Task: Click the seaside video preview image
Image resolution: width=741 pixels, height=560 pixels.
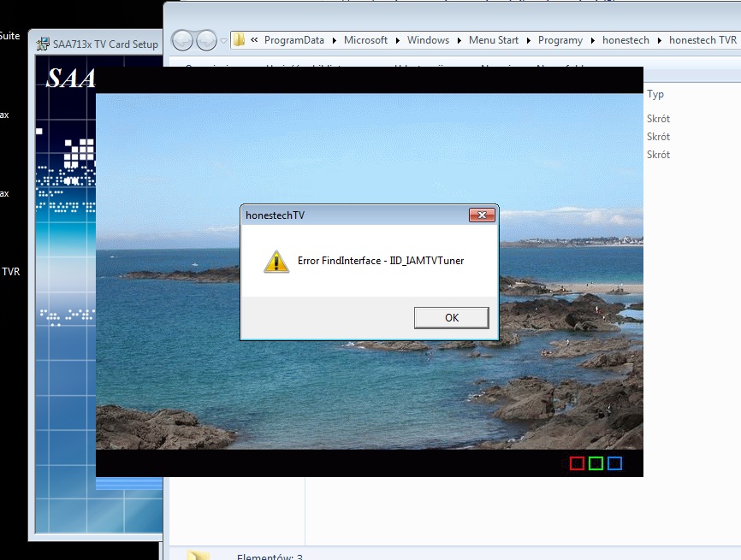Action: (x=370, y=272)
